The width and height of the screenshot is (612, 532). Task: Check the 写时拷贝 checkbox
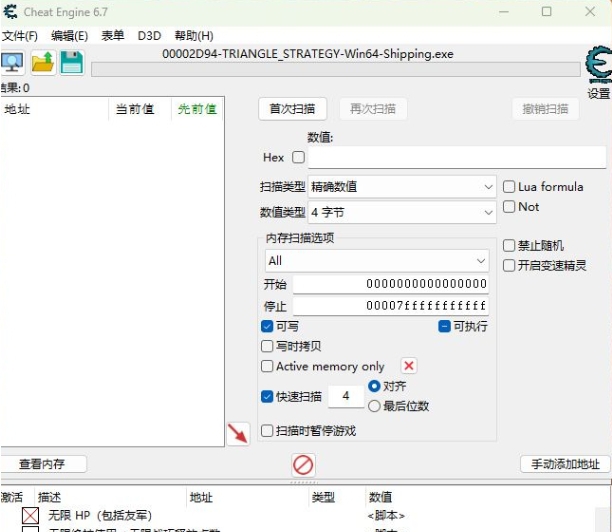point(267,346)
